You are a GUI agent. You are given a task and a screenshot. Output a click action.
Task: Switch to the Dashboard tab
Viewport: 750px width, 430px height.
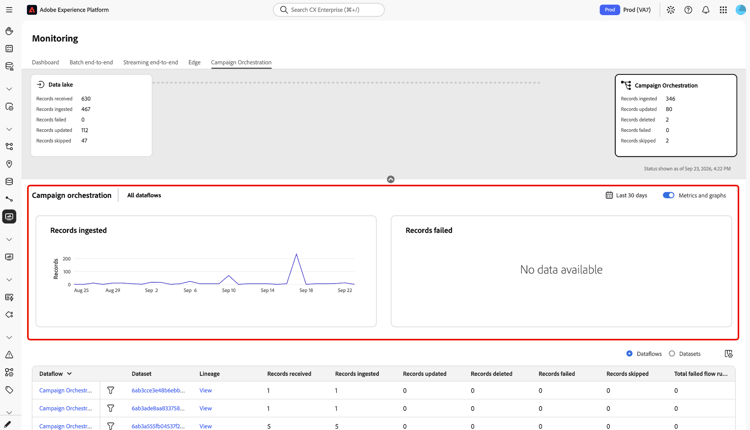[x=45, y=62]
